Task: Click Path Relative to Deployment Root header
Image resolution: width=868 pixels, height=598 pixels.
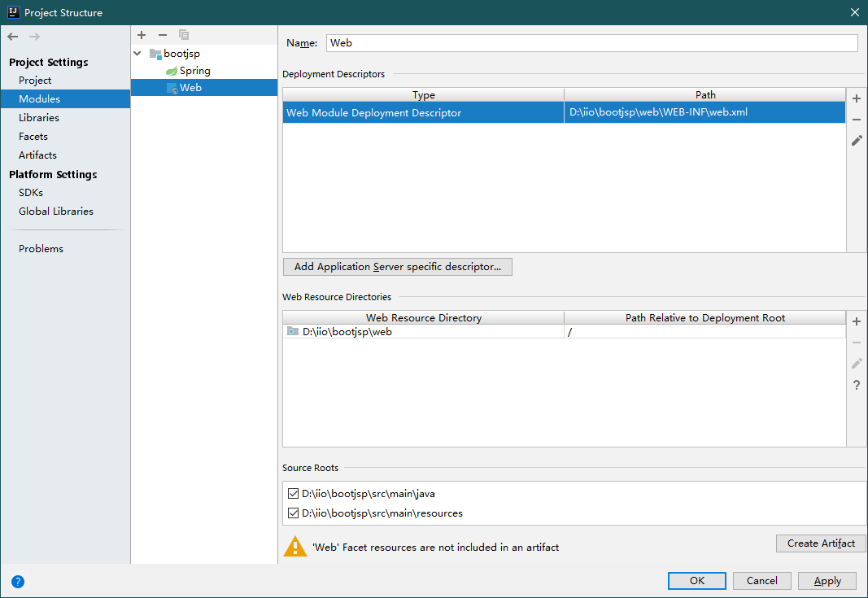Action: (x=705, y=318)
